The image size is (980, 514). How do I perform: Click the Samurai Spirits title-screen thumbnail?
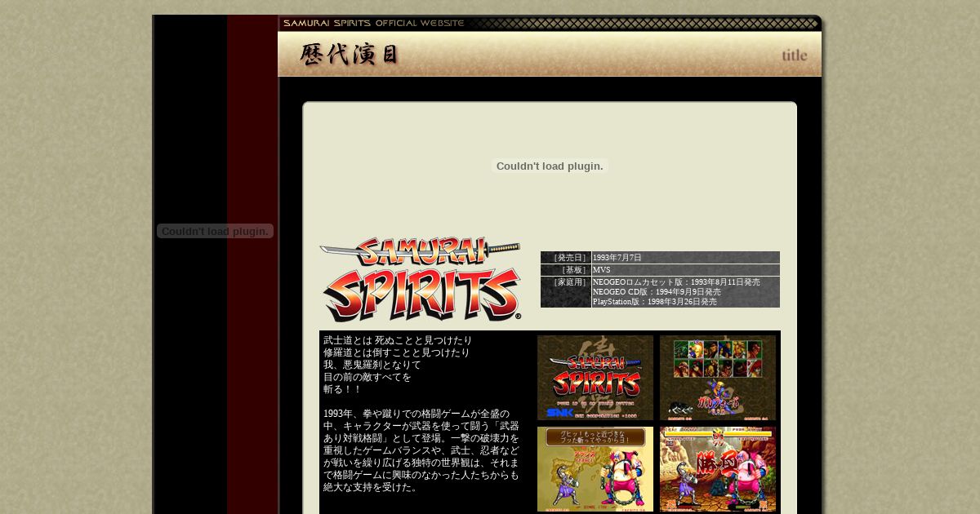595,378
